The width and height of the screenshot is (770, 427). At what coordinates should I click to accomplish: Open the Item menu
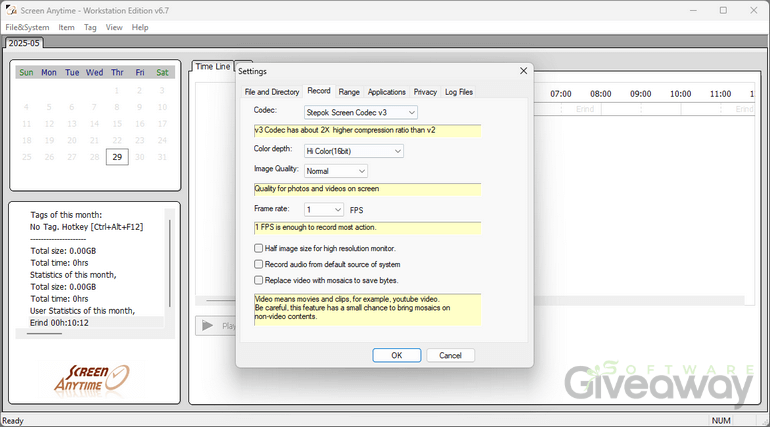pyautogui.click(x=66, y=27)
